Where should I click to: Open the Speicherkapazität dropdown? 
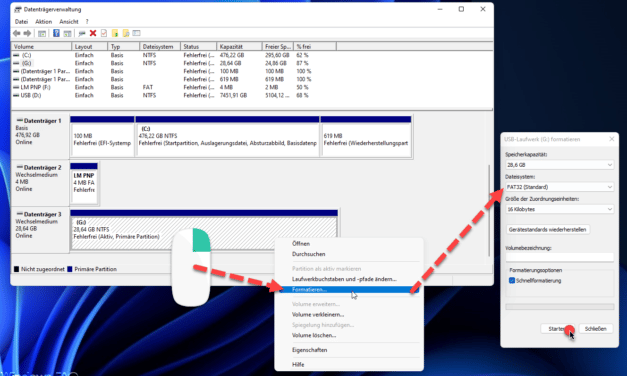pos(559,165)
